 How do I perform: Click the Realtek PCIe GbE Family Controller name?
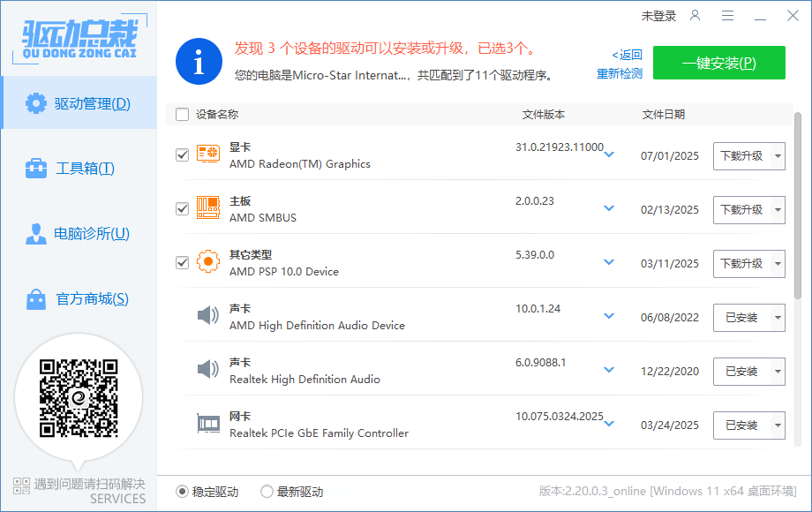[x=319, y=433]
